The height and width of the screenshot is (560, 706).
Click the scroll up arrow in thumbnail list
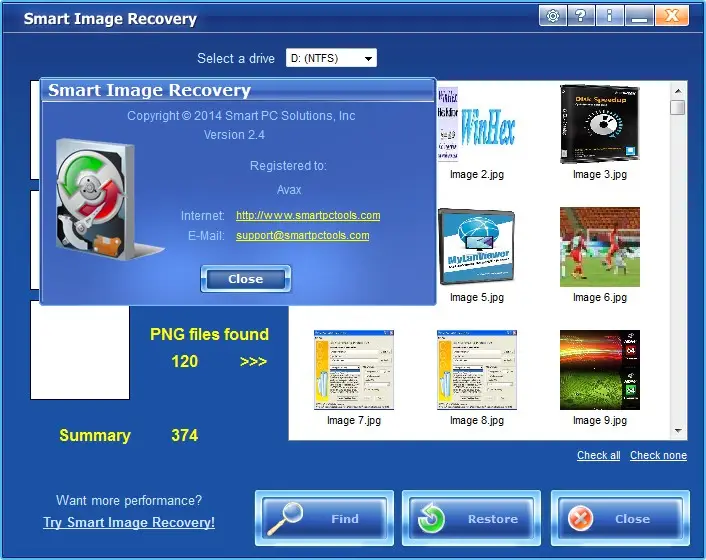678,91
